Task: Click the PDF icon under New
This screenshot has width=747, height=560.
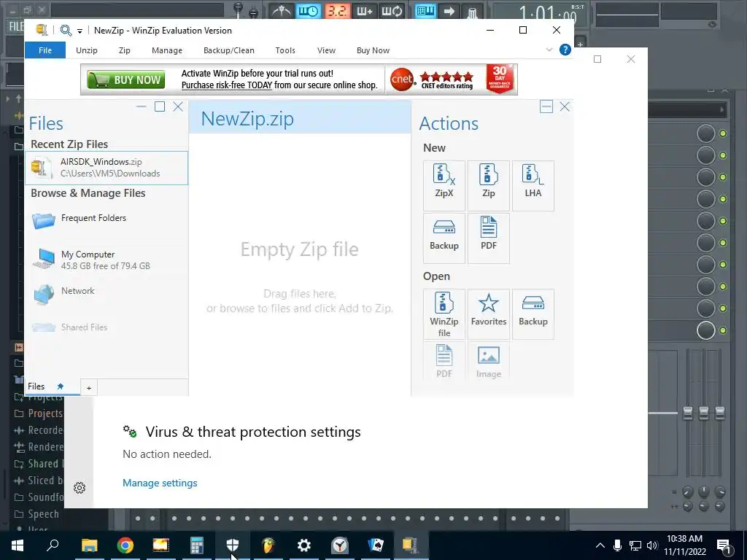Action: click(x=488, y=238)
